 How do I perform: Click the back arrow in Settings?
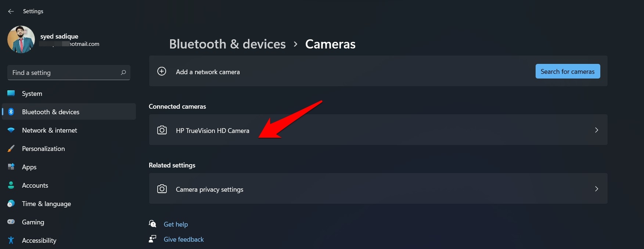pos(11,11)
